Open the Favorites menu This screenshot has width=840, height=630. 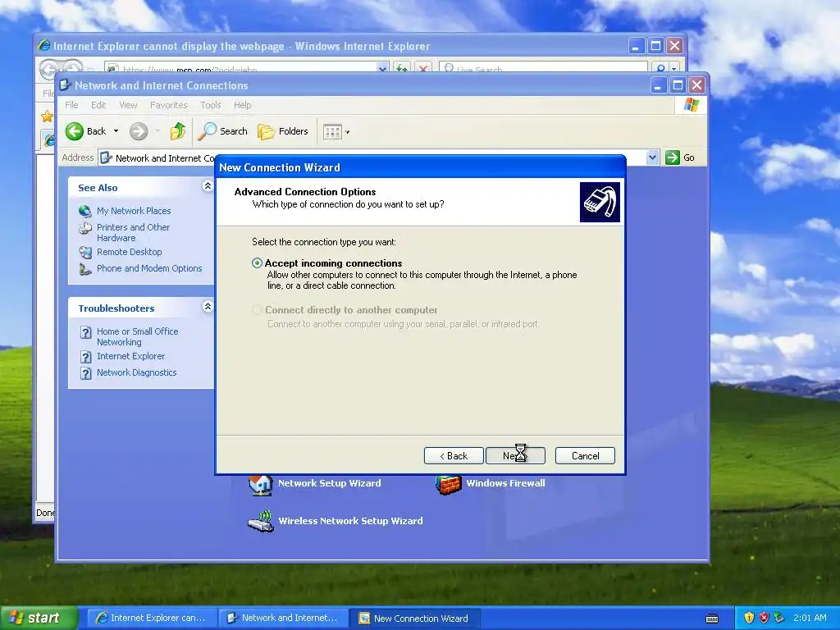[169, 105]
